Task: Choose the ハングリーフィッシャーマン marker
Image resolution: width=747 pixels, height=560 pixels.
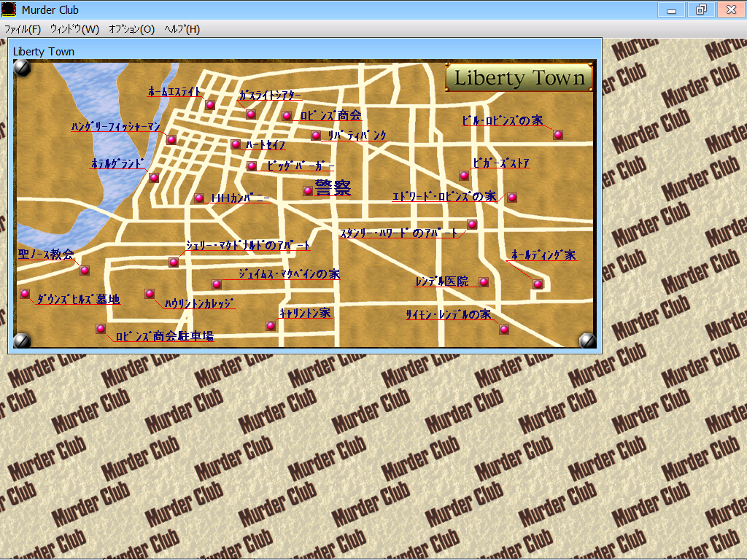Action: 171,139
